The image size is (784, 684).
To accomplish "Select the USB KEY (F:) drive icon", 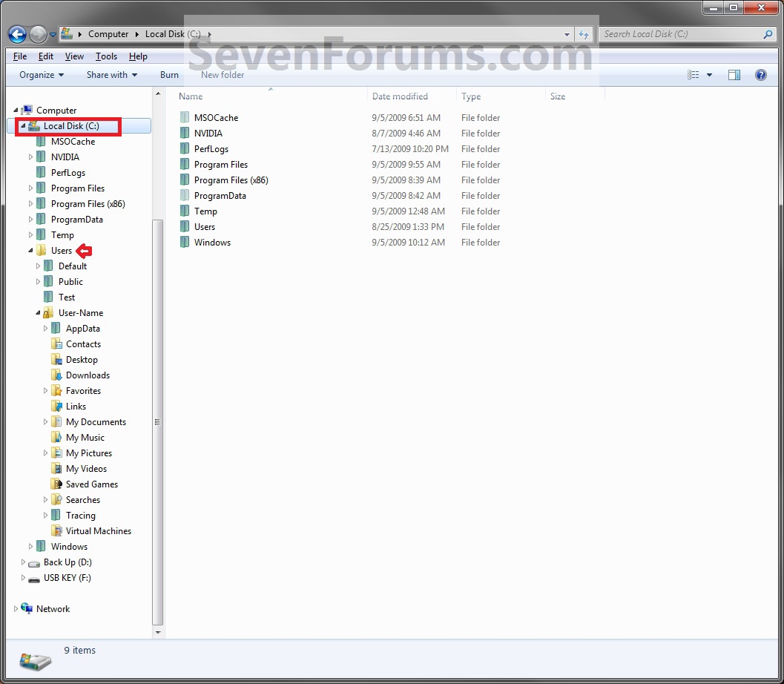I will tap(34, 579).
